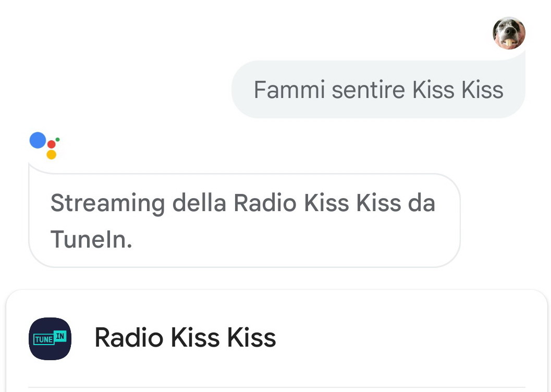This screenshot has width=551, height=392.
Task: Click the small green Assistant dot
Action: [57, 139]
